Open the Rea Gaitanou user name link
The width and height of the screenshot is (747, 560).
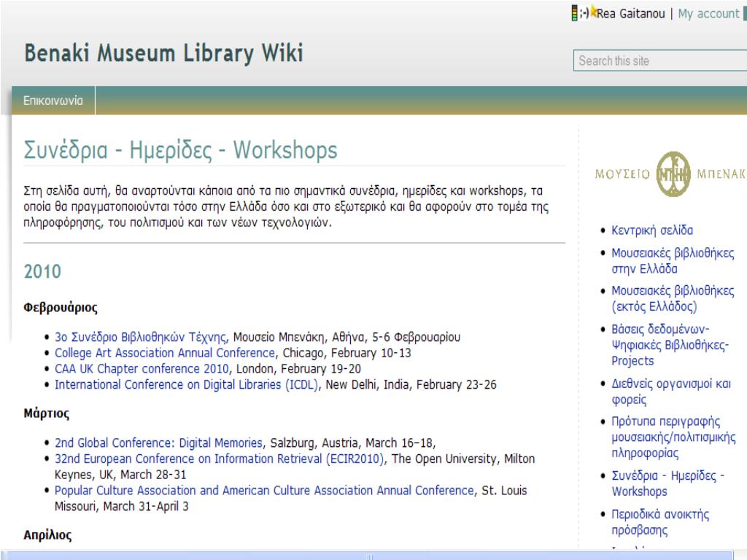click(x=630, y=13)
